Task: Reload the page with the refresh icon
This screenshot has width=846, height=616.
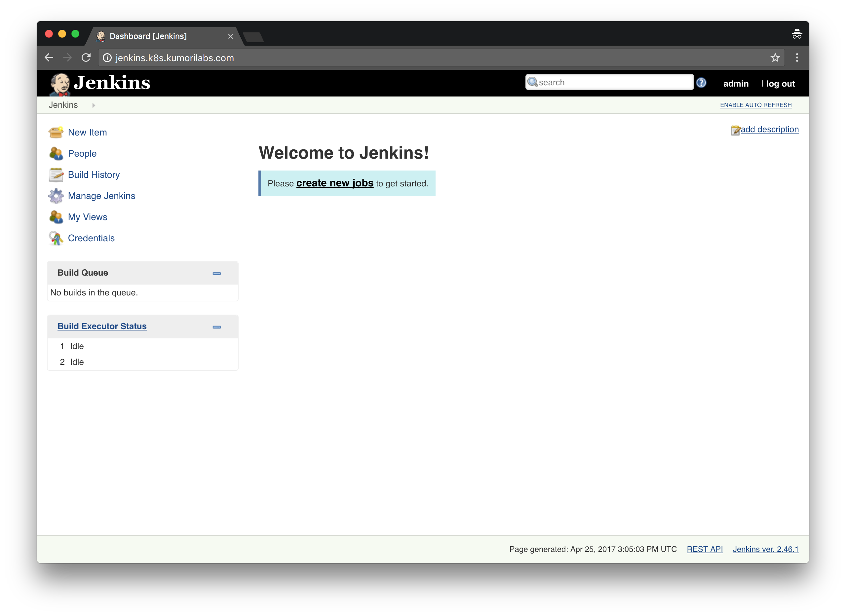Action: pyautogui.click(x=86, y=58)
